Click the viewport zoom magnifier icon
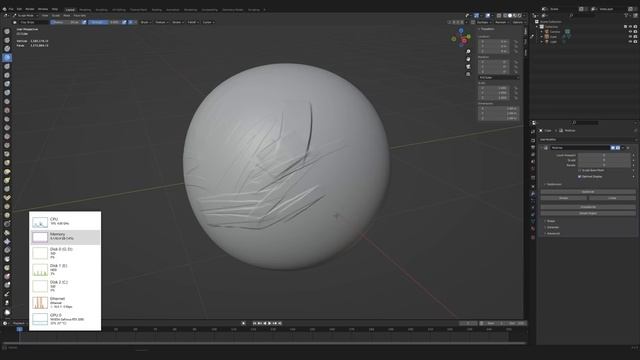Viewport: 640px width, 360px height. tap(468, 51)
